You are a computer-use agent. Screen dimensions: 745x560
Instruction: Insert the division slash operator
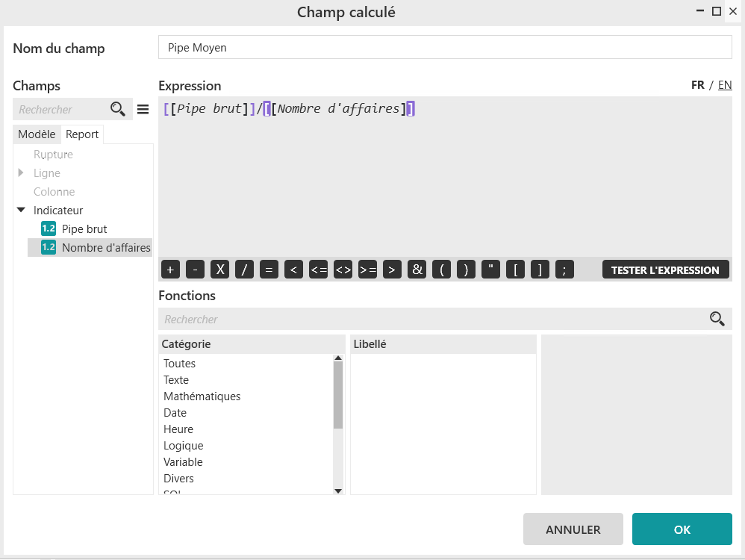tap(244, 270)
